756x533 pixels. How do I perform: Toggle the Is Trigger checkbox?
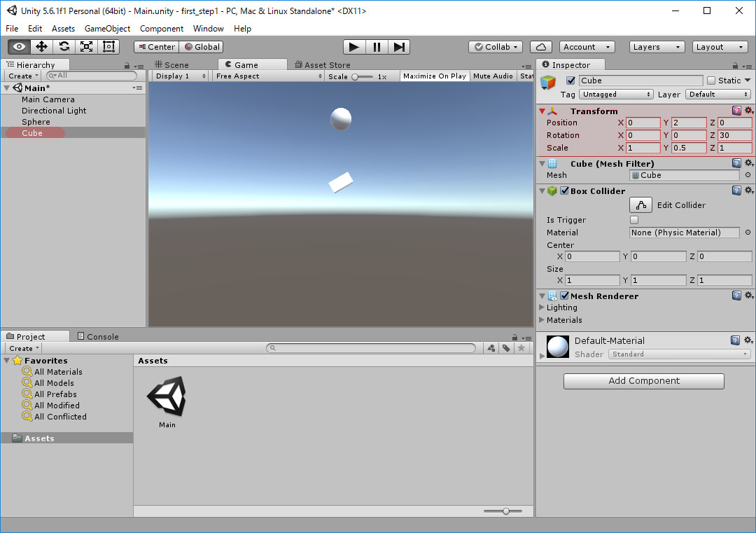coord(634,220)
